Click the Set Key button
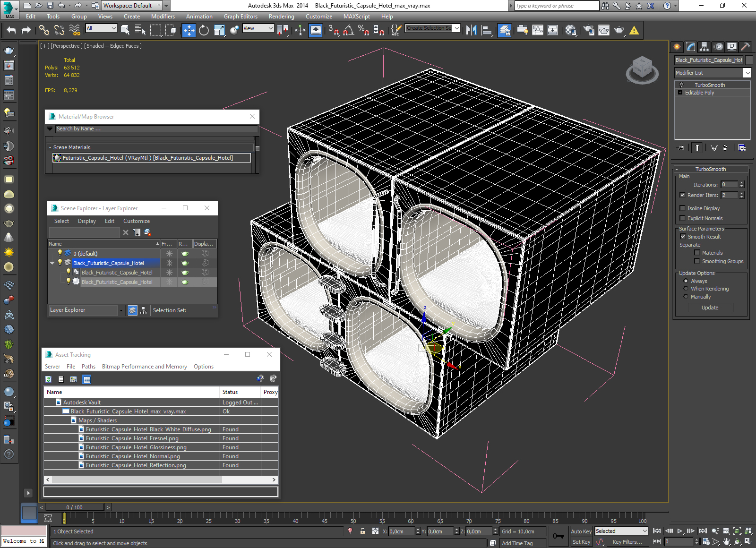 [581, 542]
